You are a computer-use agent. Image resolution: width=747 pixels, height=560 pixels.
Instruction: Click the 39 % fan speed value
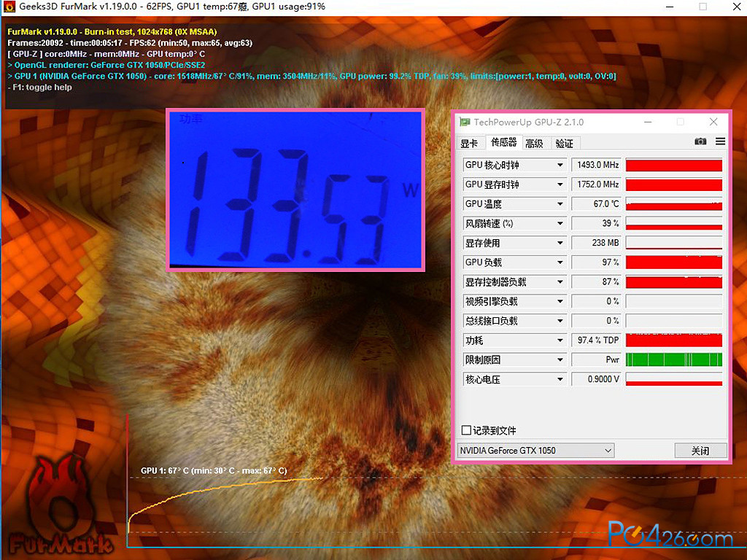pos(597,224)
